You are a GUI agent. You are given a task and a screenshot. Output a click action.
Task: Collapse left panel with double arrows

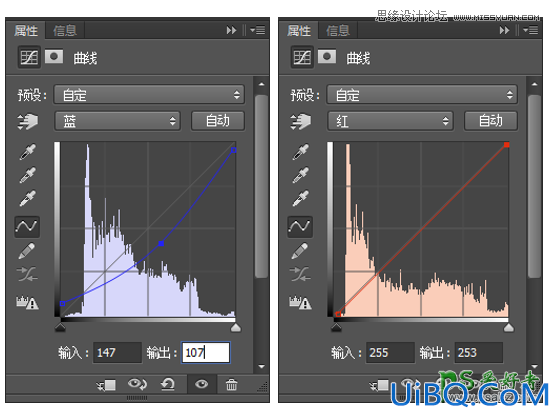[231, 31]
